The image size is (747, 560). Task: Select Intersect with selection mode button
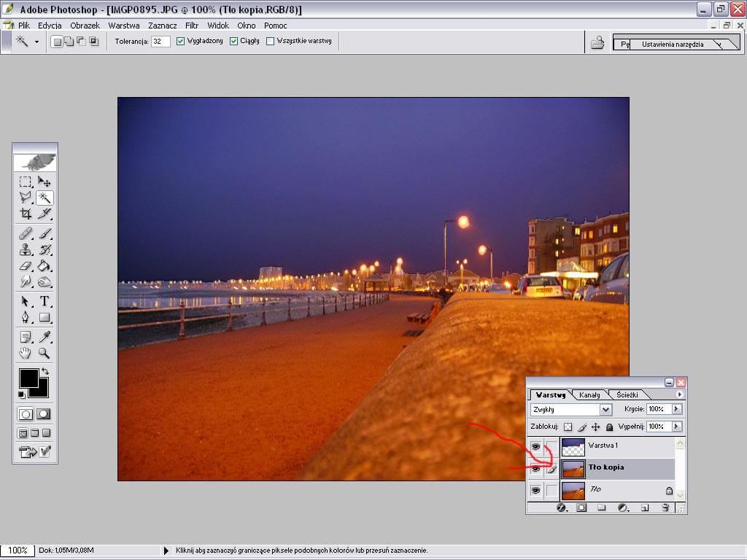pos(94,42)
